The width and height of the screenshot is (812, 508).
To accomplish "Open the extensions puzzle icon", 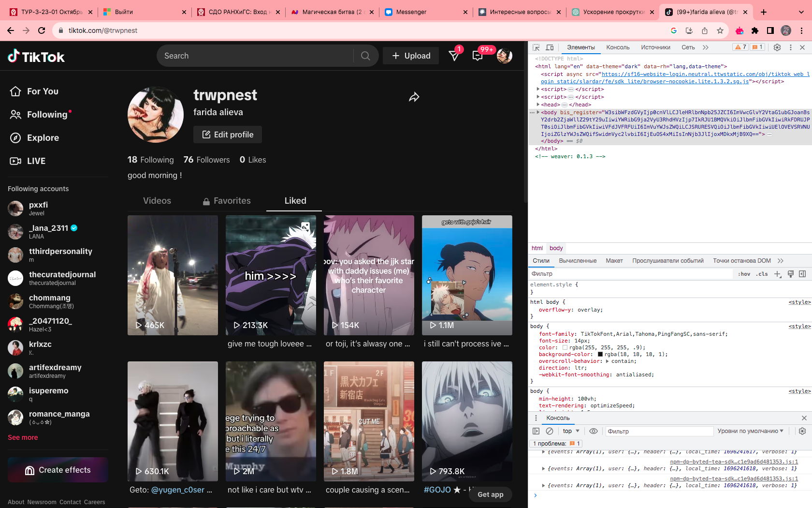I will pos(755,30).
